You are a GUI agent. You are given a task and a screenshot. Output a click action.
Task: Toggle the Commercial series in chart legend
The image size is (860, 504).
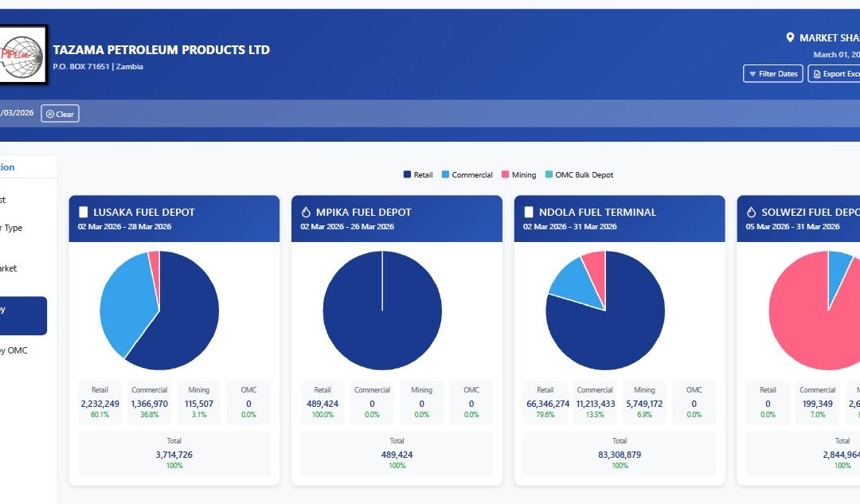pyautogui.click(x=467, y=174)
